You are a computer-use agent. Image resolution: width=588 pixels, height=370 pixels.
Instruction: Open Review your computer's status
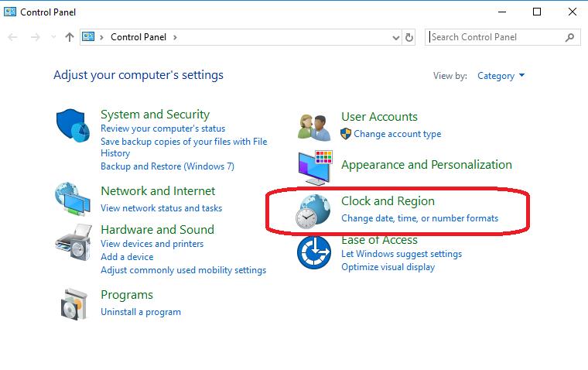(162, 128)
